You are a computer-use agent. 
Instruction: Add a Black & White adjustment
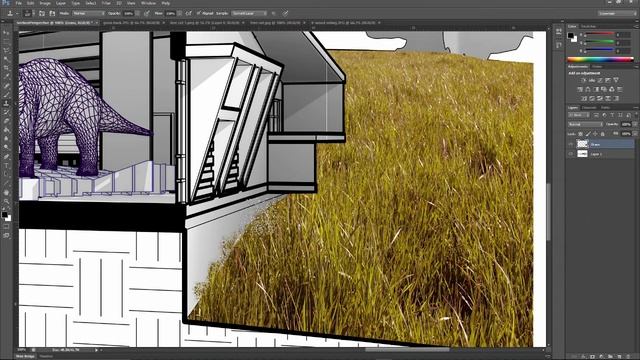596,89
